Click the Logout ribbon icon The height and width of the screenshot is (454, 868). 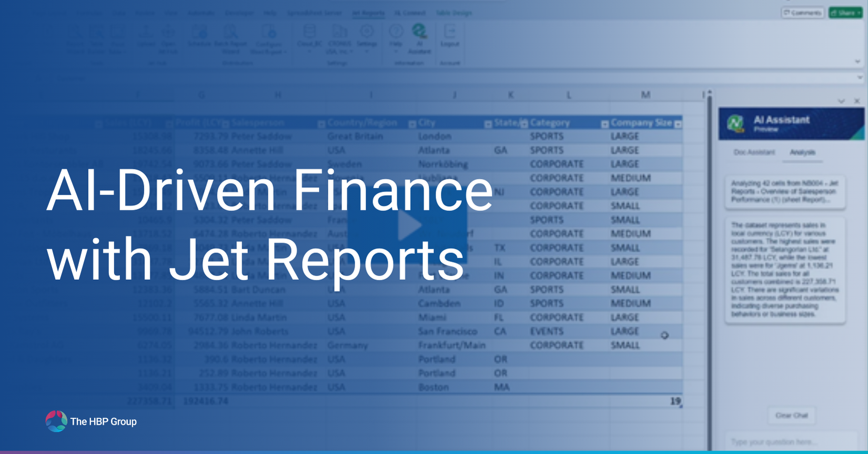(x=450, y=35)
